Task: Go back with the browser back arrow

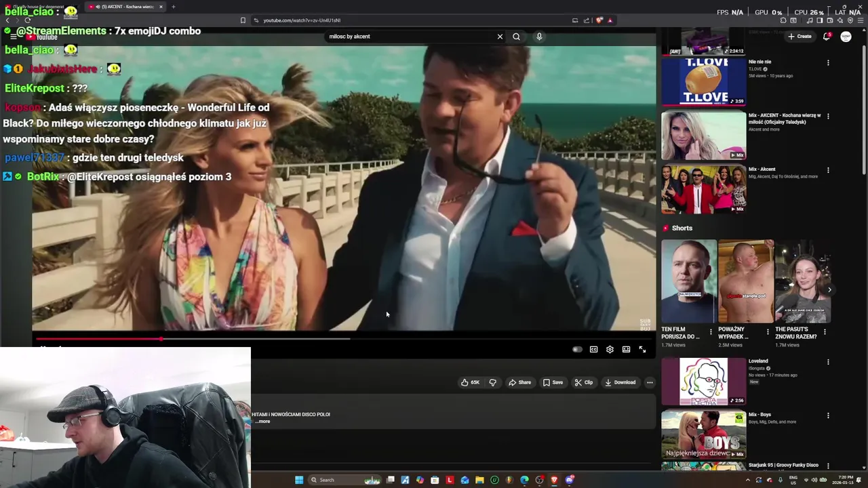Action: 7,20
